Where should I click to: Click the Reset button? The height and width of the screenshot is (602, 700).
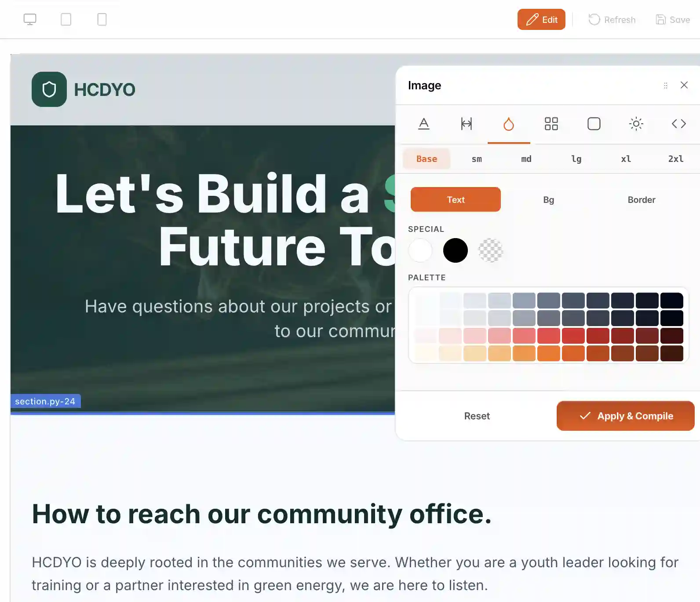pyautogui.click(x=477, y=416)
